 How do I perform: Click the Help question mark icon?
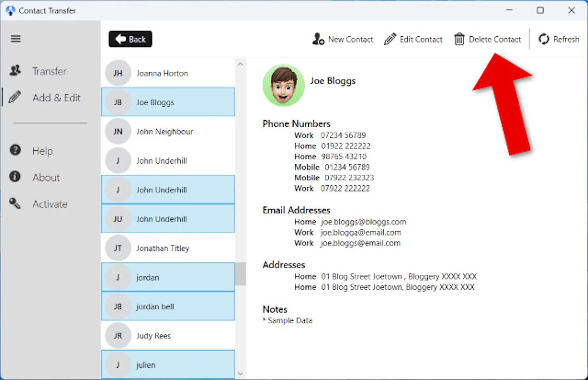(x=15, y=150)
